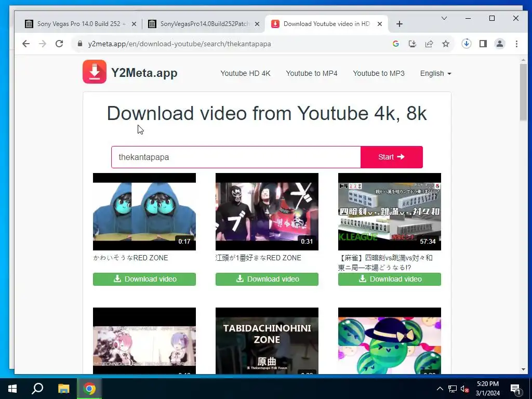
Task: Open the Chrome profile avatar
Action: pyautogui.click(x=500, y=44)
